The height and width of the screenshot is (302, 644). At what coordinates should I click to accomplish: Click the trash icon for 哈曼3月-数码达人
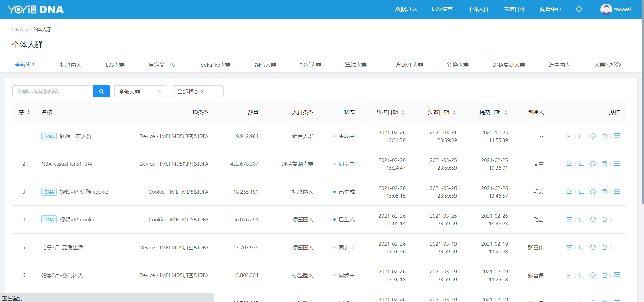[x=604, y=275]
